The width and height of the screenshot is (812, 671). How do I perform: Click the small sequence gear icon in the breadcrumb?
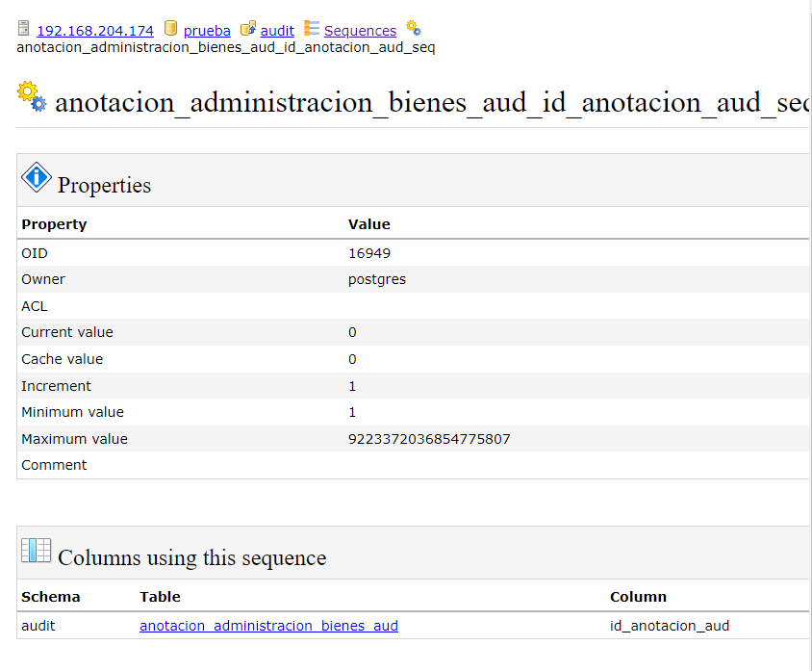pyautogui.click(x=413, y=29)
